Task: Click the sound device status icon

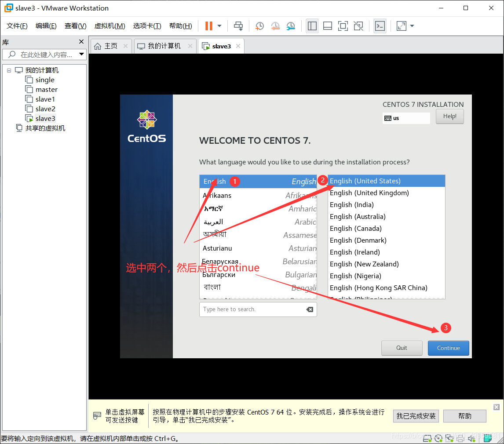Action: tap(471, 438)
